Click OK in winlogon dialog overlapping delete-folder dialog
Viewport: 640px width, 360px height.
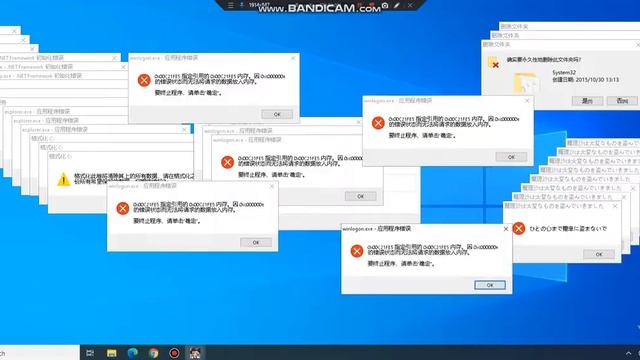(511, 157)
